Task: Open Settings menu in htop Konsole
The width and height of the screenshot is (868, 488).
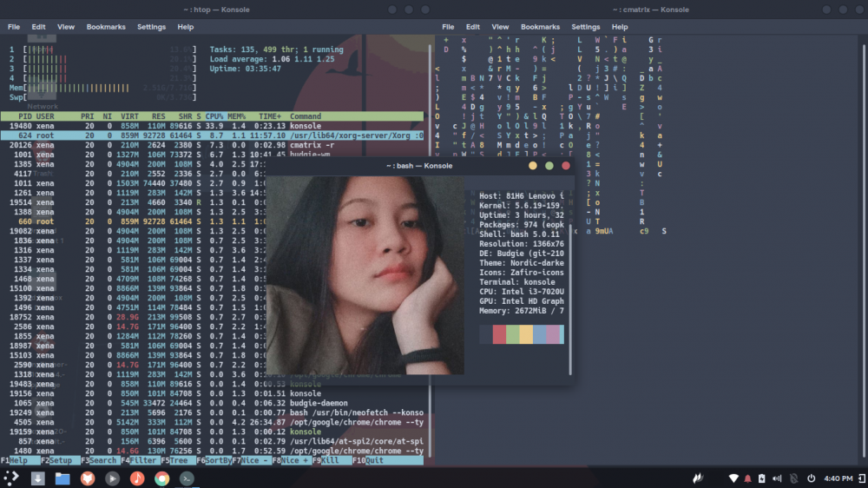Action: (x=151, y=27)
